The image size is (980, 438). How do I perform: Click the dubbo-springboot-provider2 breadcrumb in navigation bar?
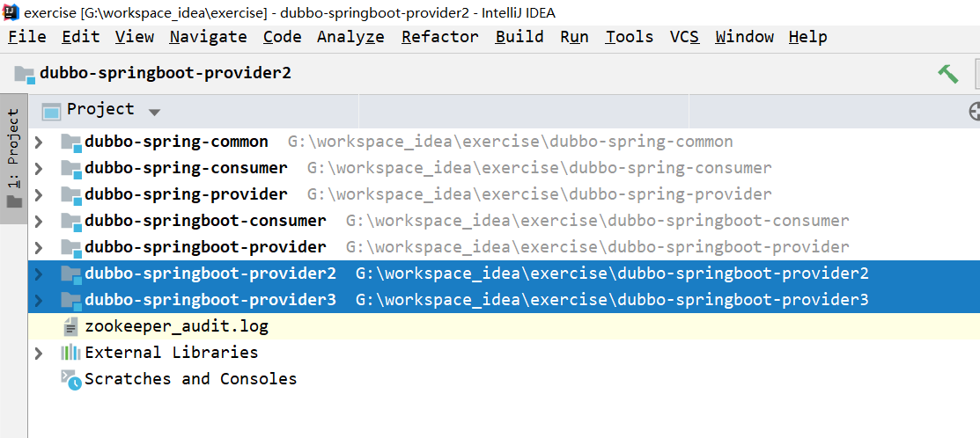[x=166, y=74]
